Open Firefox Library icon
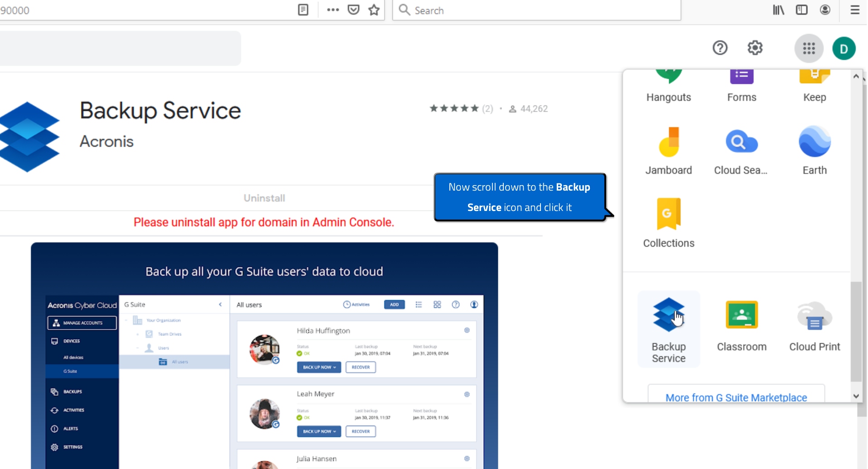This screenshot has width=868, height=469. click(x=778, y=10)
